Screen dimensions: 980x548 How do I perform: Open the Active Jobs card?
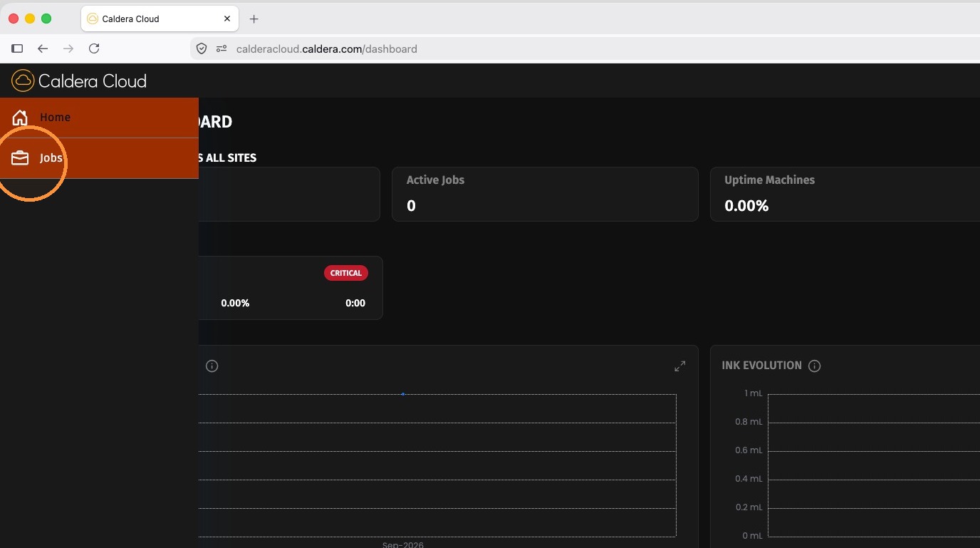[545, 194]
